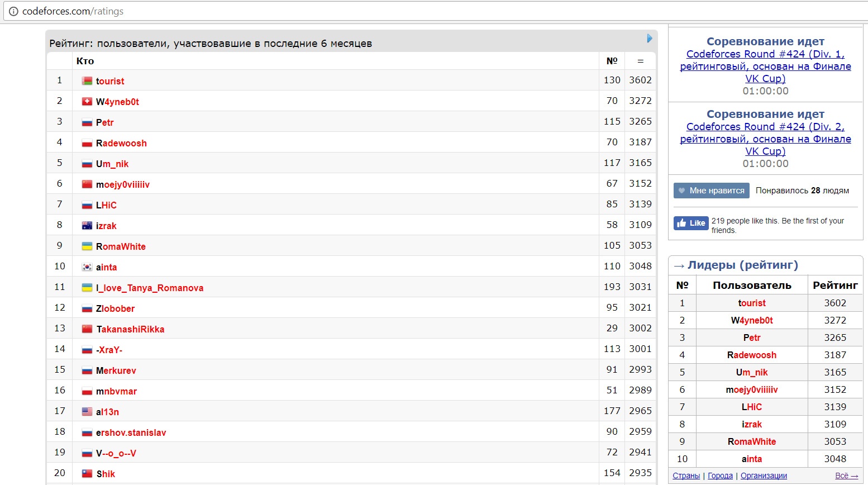Screen dimensions: 868x485
Task: Click the ratings panel title about last 6 months
Action: point(211,44)
